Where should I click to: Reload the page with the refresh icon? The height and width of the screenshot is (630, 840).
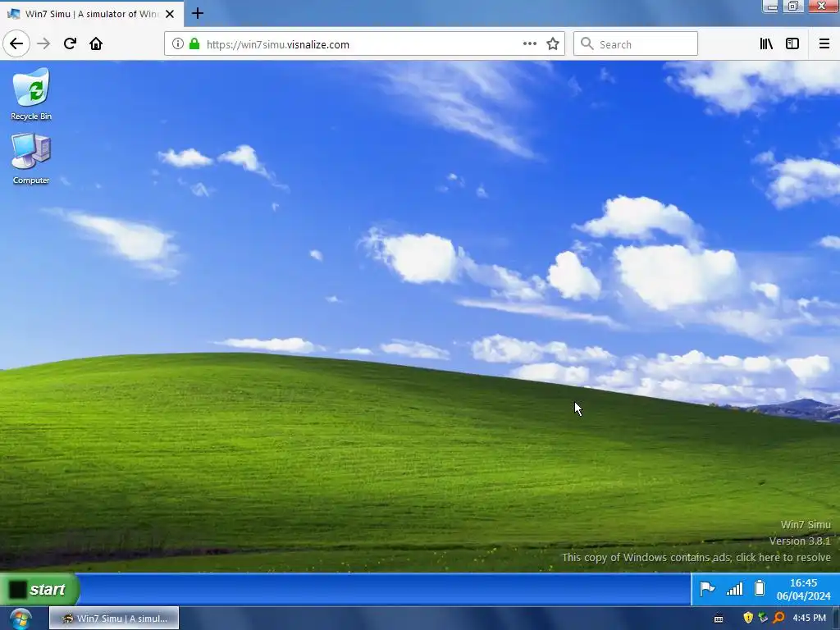click(x=70, y=43)
